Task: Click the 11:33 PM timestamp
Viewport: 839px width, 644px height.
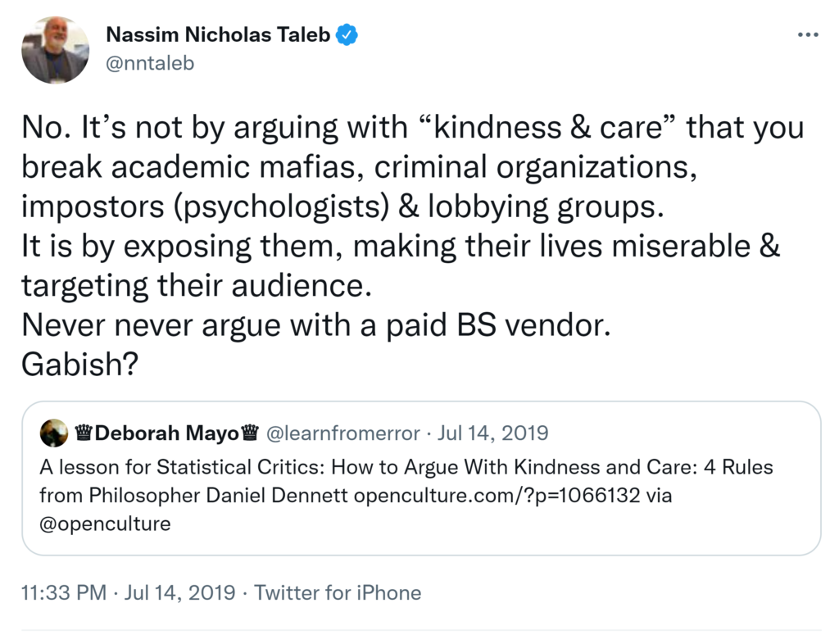Action: (x=64, y=592)
